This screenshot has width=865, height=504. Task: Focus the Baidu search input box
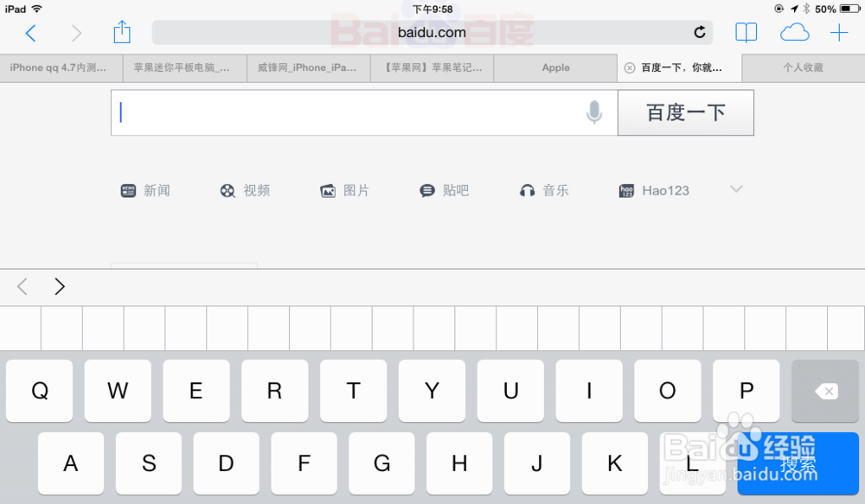click(x=364, y=112)
